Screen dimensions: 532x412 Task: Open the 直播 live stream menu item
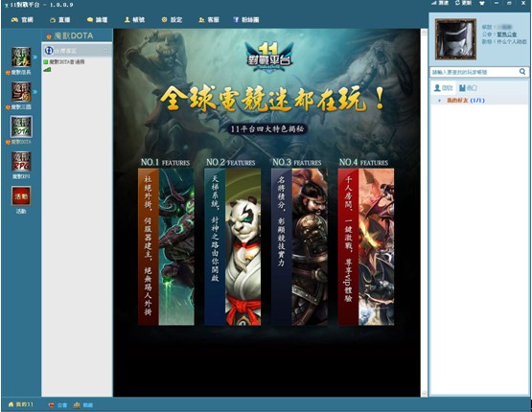click(60, 20)
